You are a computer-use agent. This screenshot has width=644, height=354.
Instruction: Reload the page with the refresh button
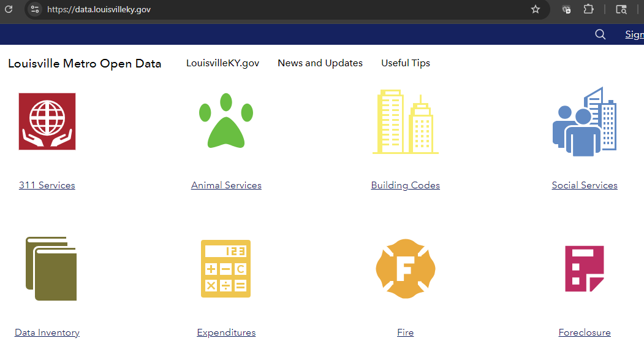pyautogui.click(x=9, y=9)
